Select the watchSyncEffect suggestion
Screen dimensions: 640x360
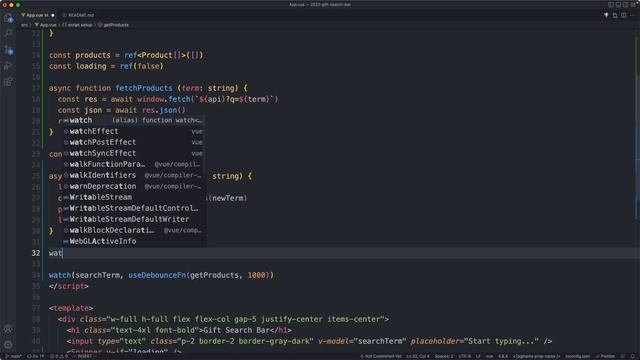click(x=135, y=153)
